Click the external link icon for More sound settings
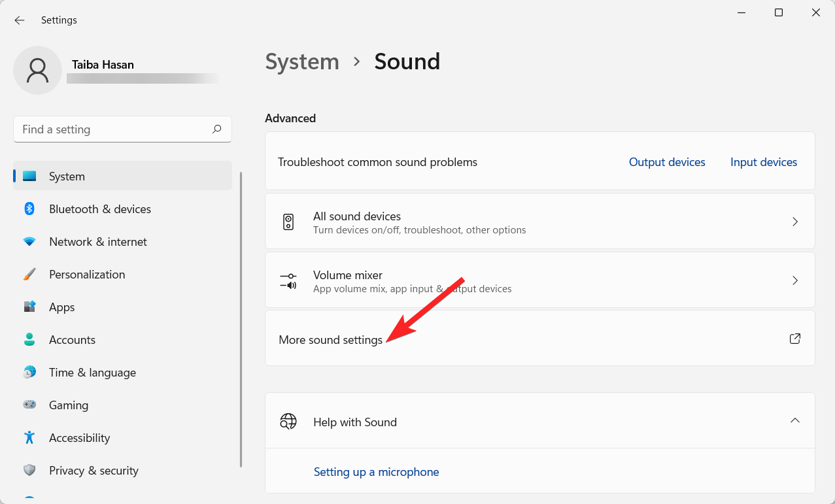The width and height of the screenshot is (835, 504). 795,339
